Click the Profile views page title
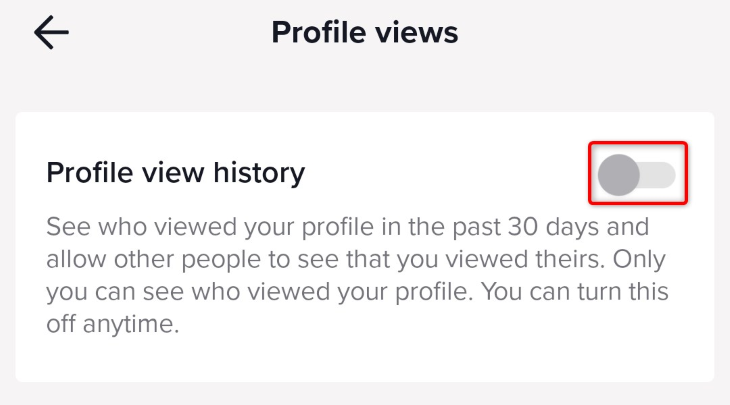 tap(365, 33)
